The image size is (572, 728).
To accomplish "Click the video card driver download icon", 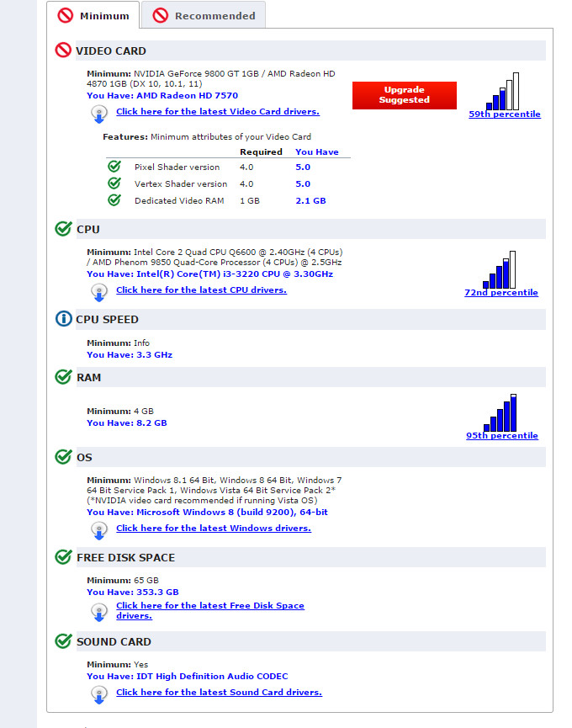I will (99, 114).
